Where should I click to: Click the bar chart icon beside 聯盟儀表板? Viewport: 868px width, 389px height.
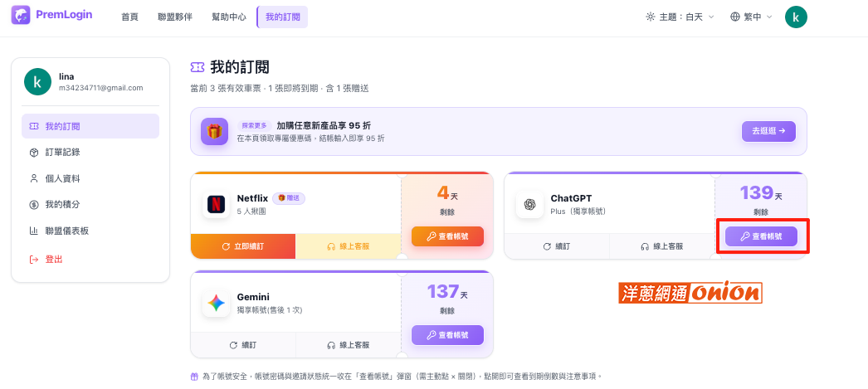pyautogui.click(x=34, y=231)
